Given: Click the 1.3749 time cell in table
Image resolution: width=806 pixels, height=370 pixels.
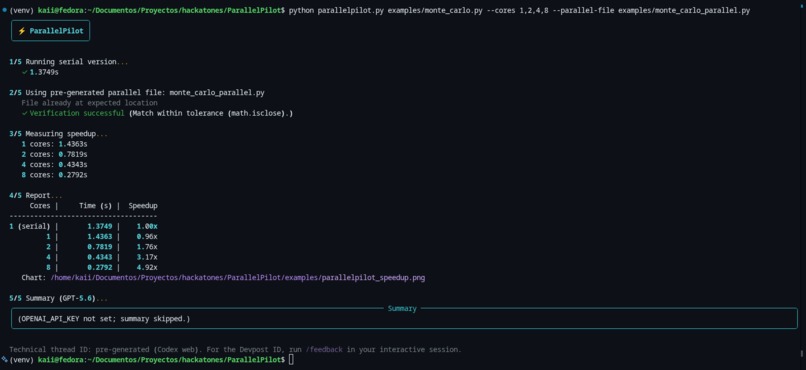Looking at the screenshot, I should [x=100, y=226].
